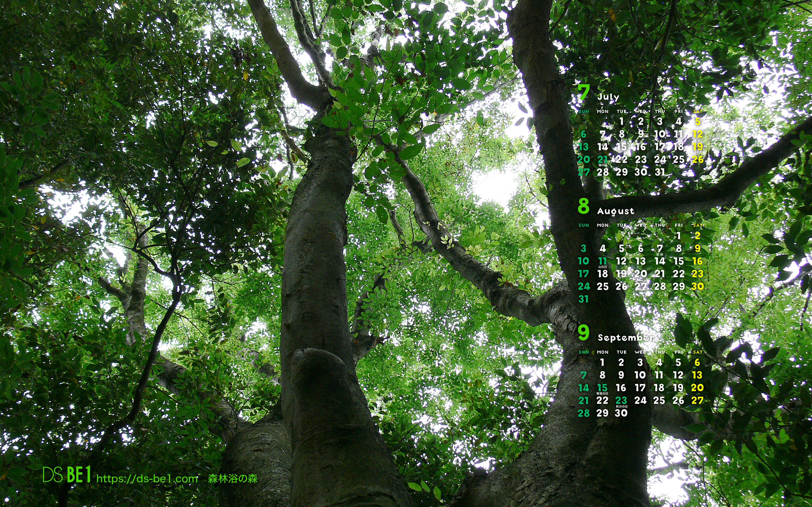Click the SAT header under September
The image size is (812, 507).
[698, 352]
